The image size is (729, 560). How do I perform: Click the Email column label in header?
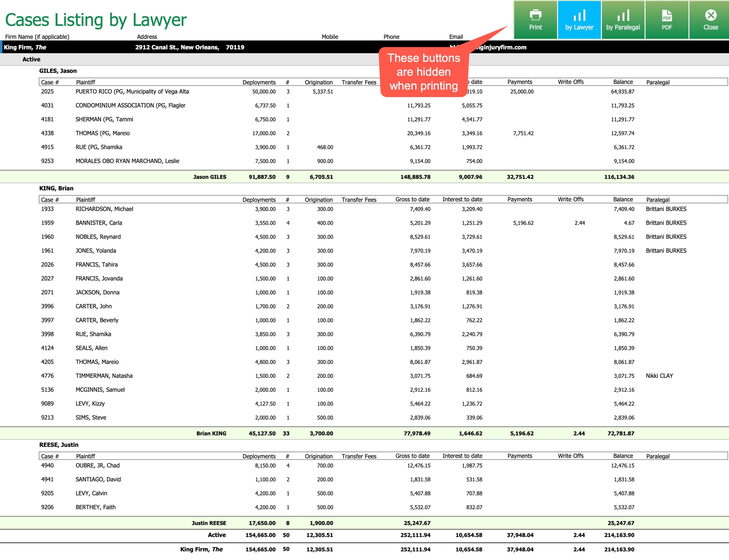(456, 37)
